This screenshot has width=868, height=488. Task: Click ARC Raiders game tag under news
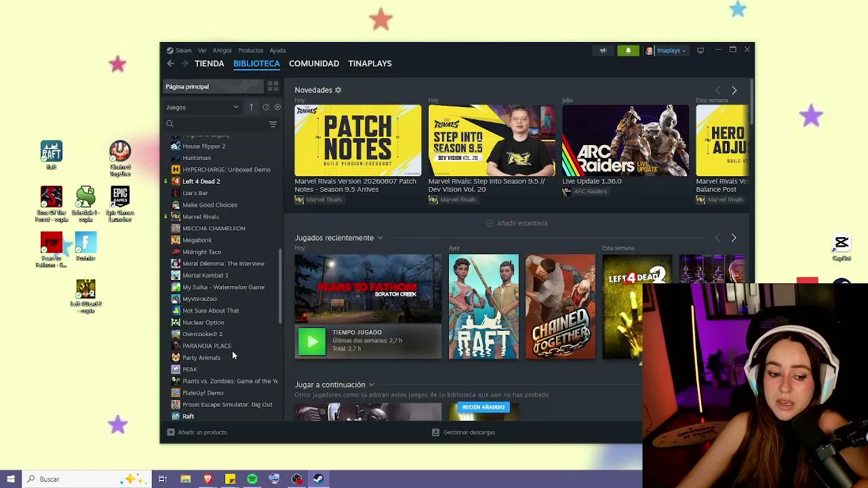point(585,192)
